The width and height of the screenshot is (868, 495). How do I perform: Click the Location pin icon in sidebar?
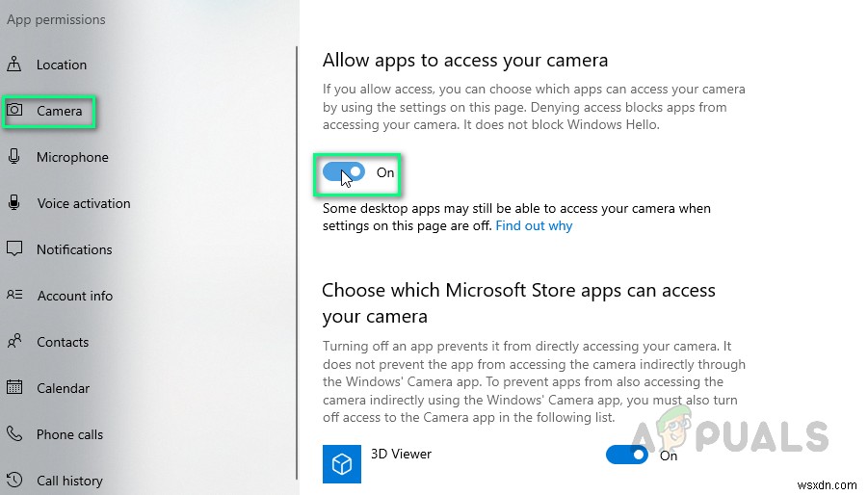tap(14, 65)
